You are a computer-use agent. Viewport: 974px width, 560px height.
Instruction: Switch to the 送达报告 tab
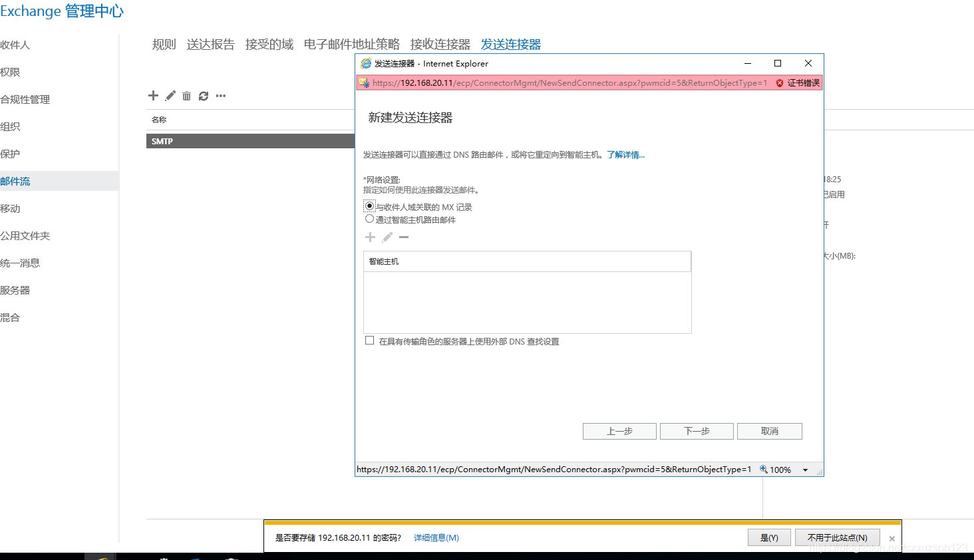(x=211, y=45)
